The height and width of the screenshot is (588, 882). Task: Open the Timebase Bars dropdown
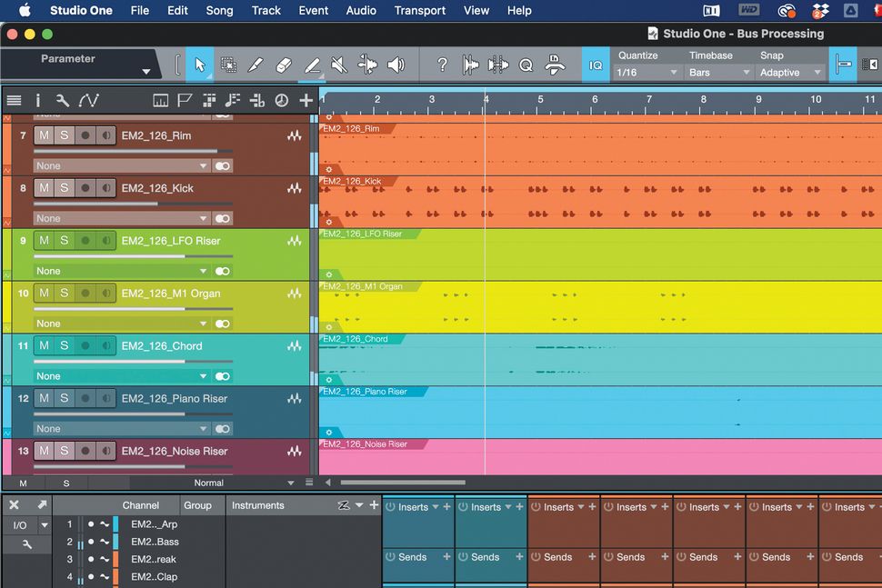pos(719,72)
